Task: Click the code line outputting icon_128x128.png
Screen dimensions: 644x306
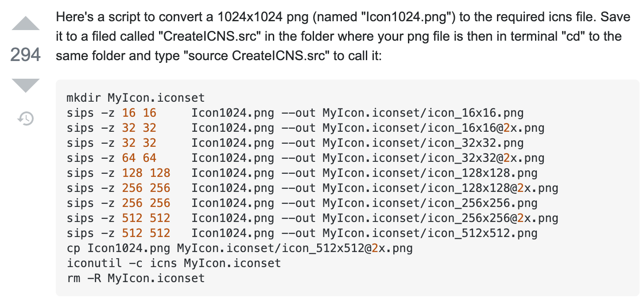Action: point(302,173)
